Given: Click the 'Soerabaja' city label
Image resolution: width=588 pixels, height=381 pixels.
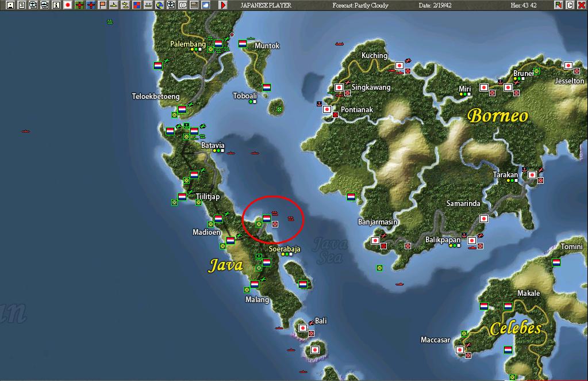Looking at the screenshot, I should [x=285, y=249].
